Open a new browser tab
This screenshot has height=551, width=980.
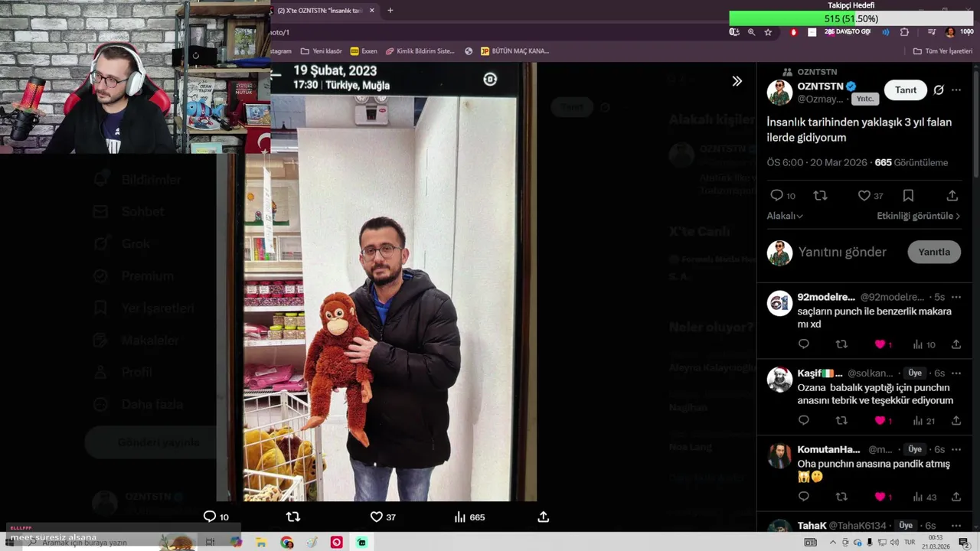pos(390,11)
